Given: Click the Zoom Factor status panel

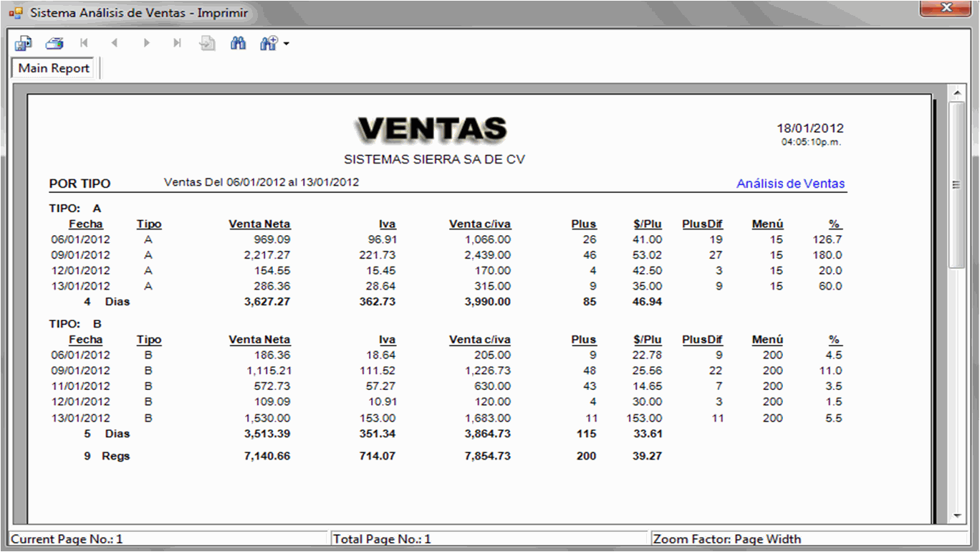Looking at the screenshot, I should [x=810, y=539].
